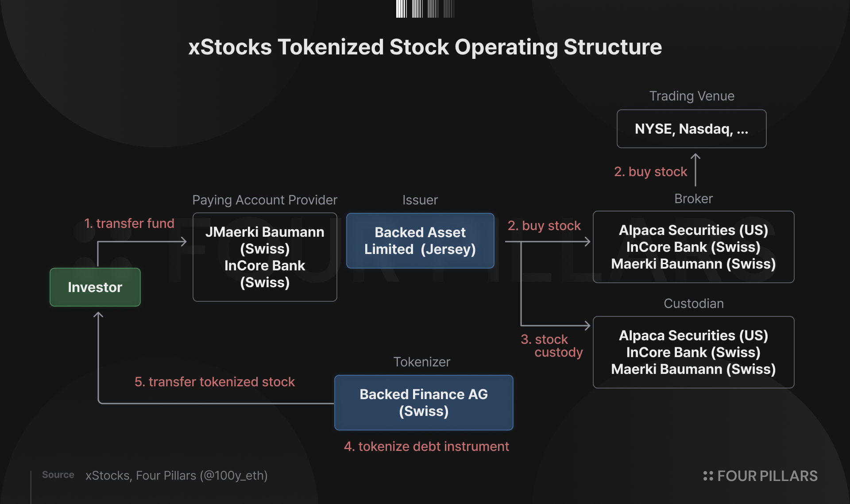Image resolution: width=850 pixels, height=504 pixels.
Task: Click the '1. transfer fund' label
Action: (x=129, y=223)
